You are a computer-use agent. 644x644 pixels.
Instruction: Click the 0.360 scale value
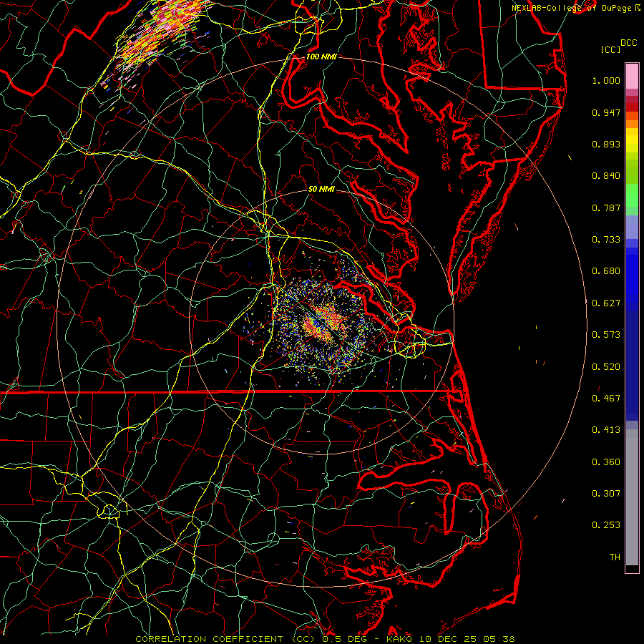point(606,462)
